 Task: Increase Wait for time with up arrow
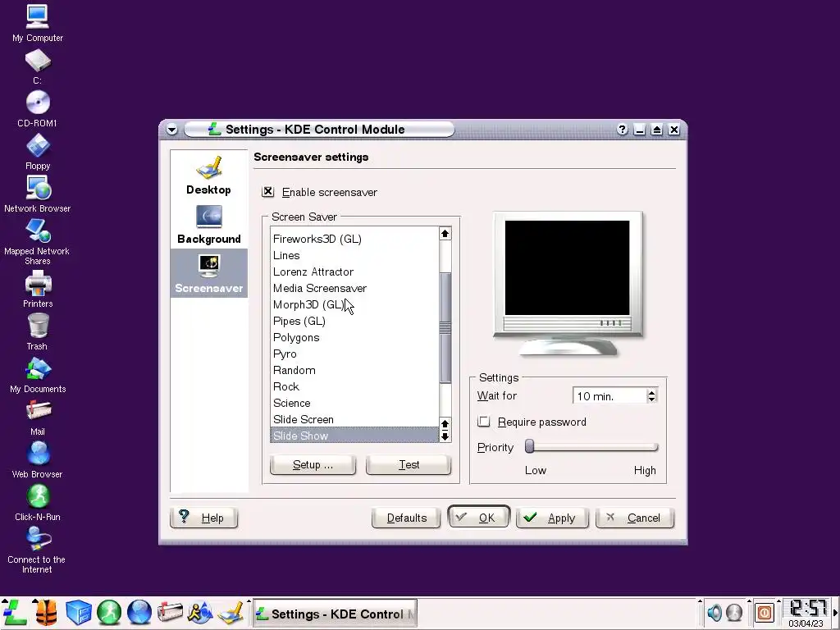click(x=651, y=393)
